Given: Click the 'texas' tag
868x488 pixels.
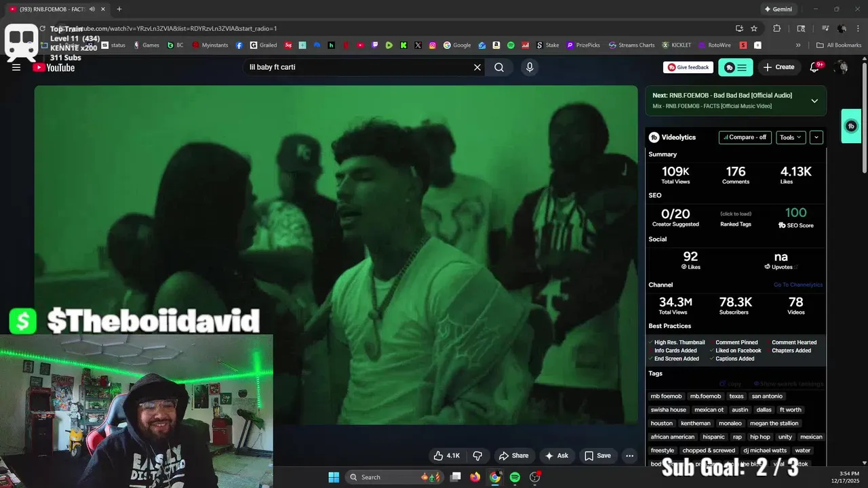Looking at the screenshot, I should point(736,396).
